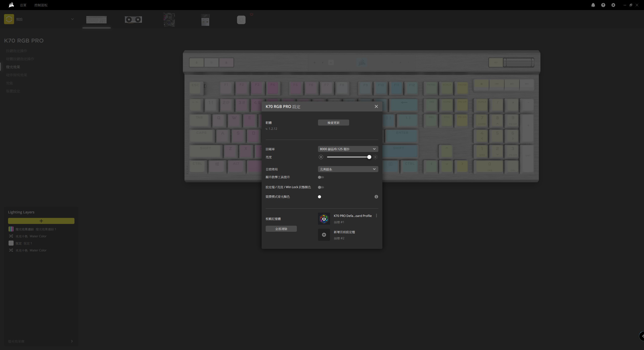Click the gray swatch of 恆定 layer
The width and height of the screenshot is (644, 350).
(11, 243)
